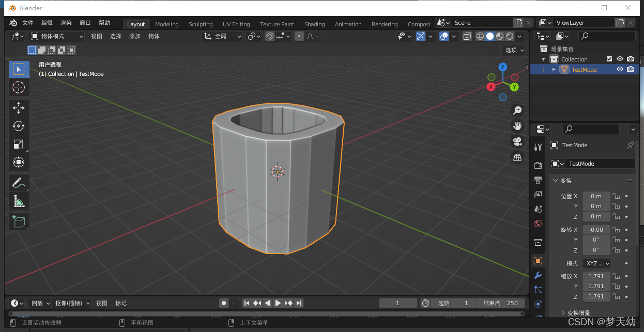Image resolution: width=644 pixels, height=332 pixels.
Task: Play the animation forward
Action: [x=278, y=303]
